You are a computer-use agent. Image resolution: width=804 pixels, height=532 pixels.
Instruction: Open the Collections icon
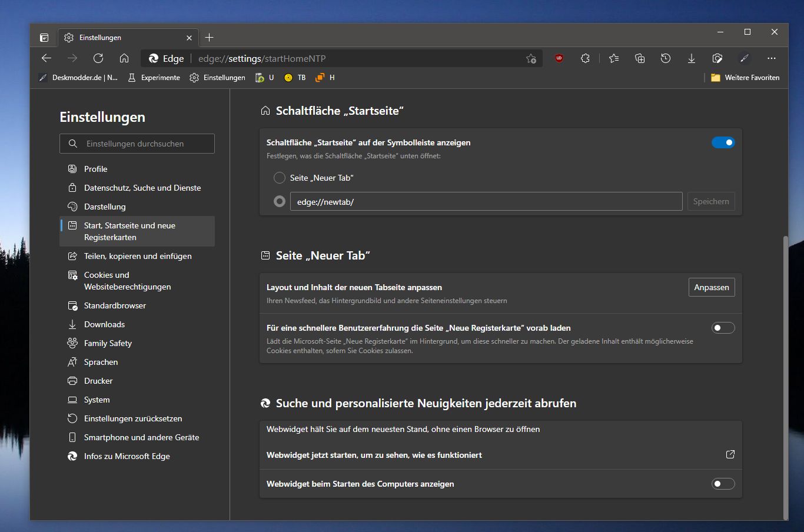[x=640, y=58]
